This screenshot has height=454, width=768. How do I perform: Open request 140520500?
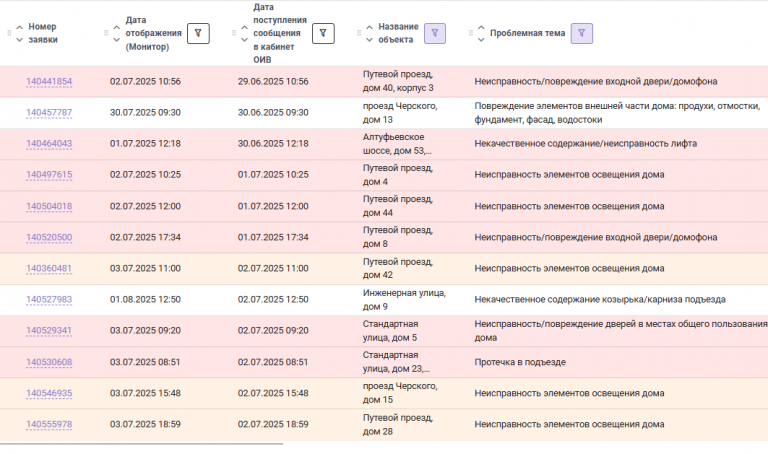(49, 237)
